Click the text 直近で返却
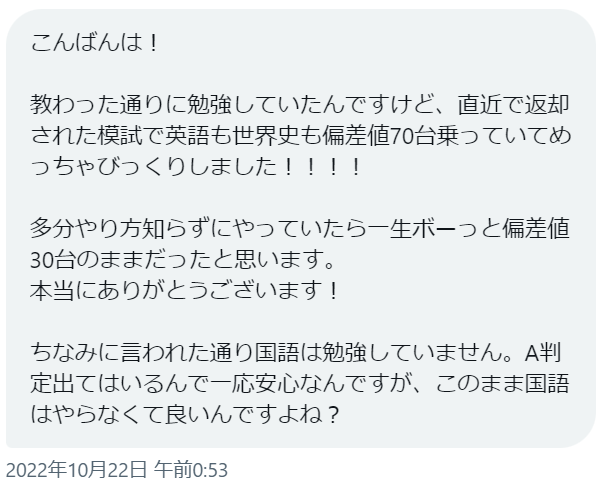Screen dimensions: 601x493 [x=513, y=105]
